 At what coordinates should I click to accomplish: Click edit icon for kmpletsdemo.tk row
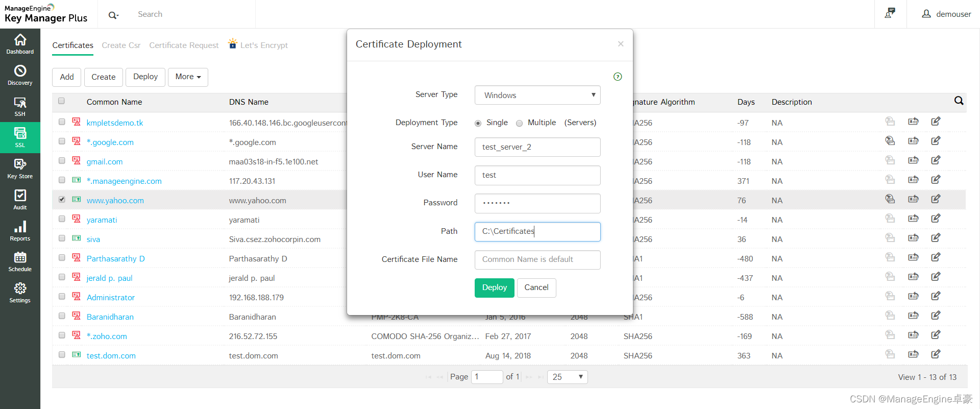point(936,122)
